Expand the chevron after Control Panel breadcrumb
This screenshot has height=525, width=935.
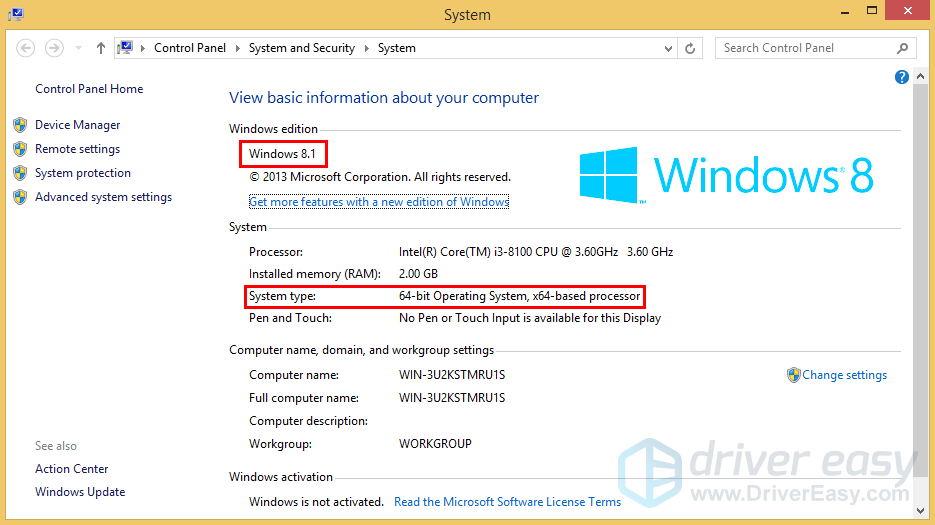point(239,48)
